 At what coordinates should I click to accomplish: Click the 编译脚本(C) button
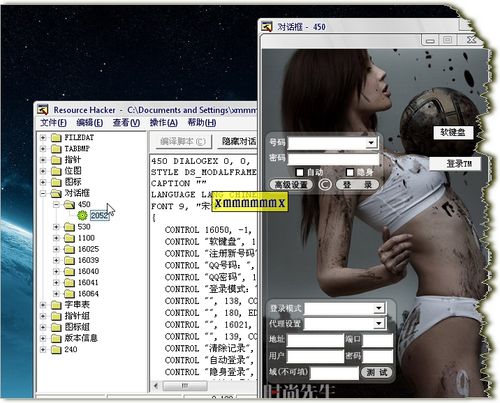(183, 142)
